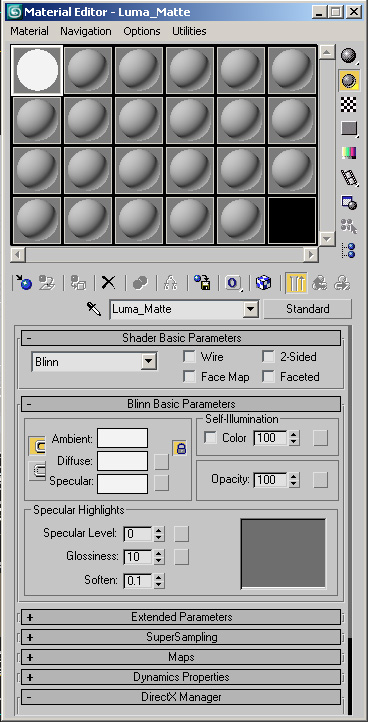
Task: Select the white Luma_Matte sample slot
Action: click(37, 70)
